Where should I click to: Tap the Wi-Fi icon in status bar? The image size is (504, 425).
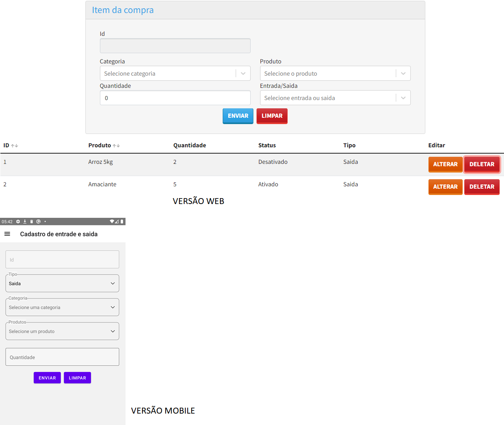[x=112, y=222]
